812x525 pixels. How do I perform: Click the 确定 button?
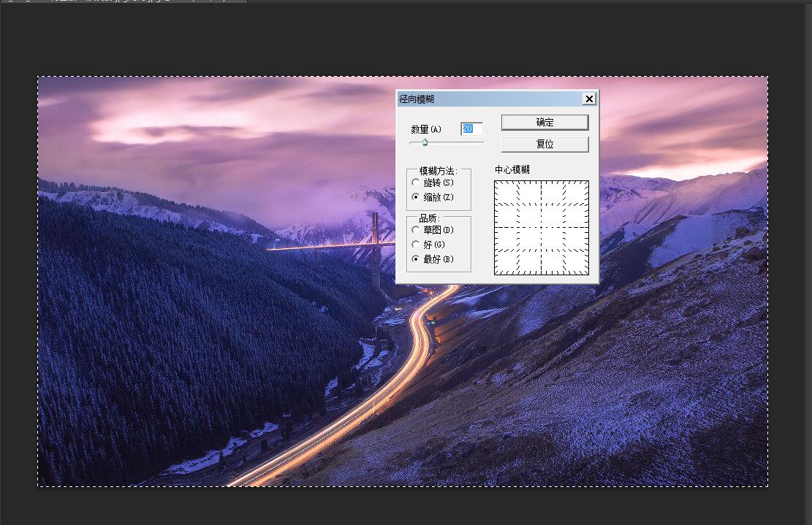click(x=545, y=123)
